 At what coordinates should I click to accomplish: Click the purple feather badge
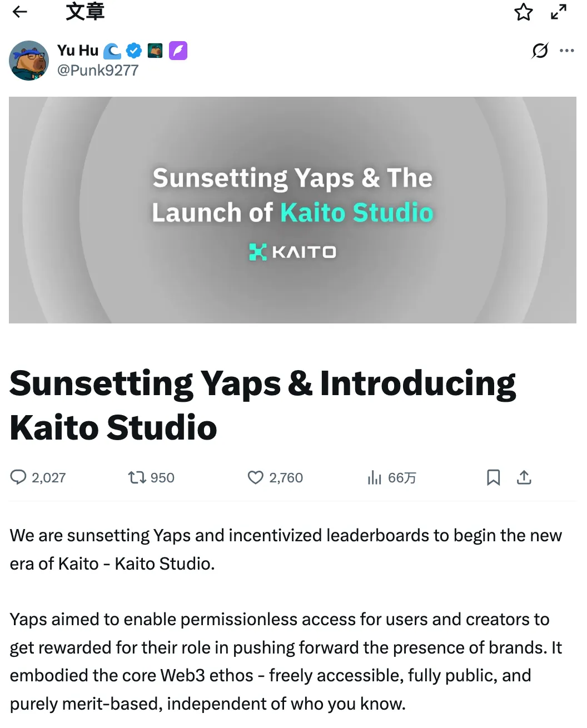(178, 51)
